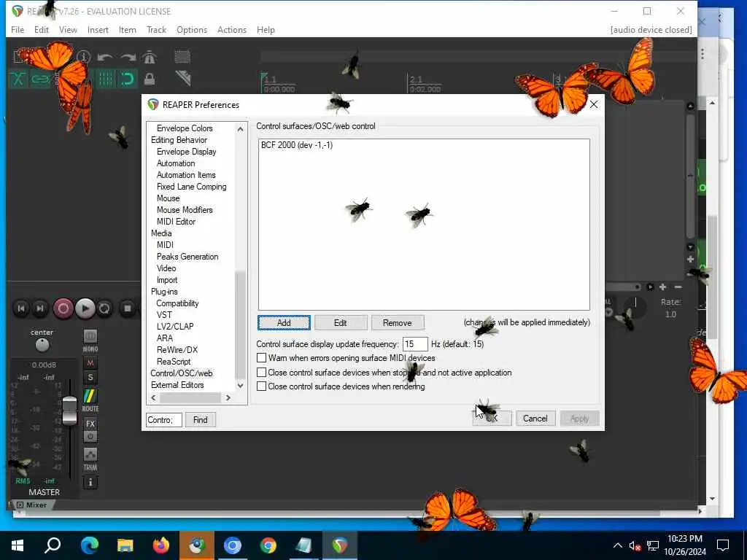This screenshot has height=560, width=747.
Task: Go to project start transport button
Action: point(21,308)
